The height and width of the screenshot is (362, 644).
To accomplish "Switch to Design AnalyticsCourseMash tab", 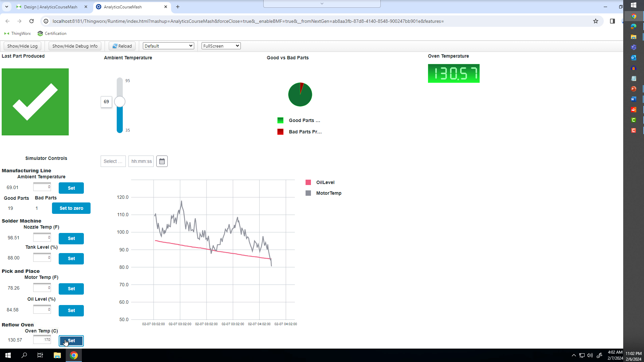I will [50, 7].
